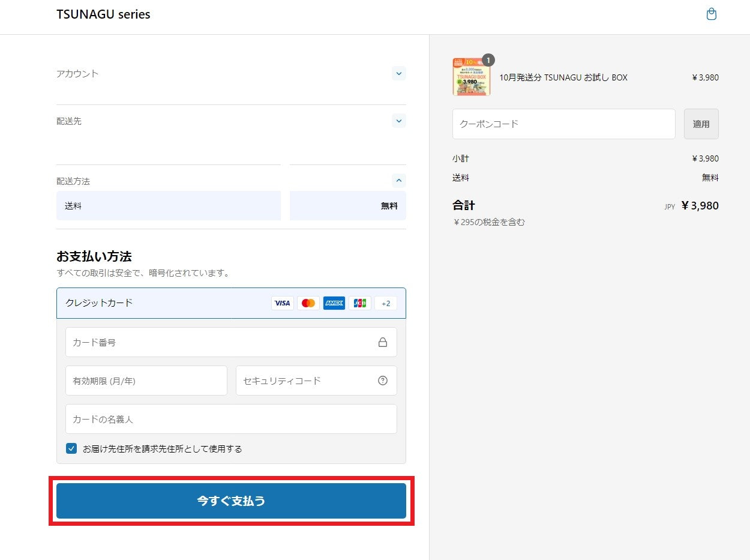Collapse the 配送方法 section chevron

click(399, 180)
